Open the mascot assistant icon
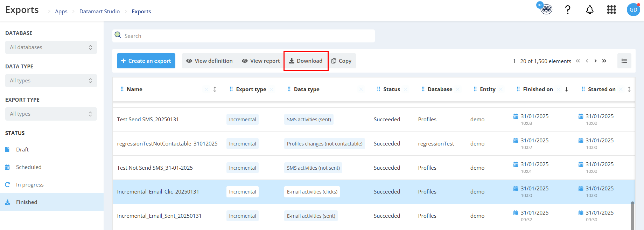Image resolution: width=644 pixels, height=230 pixels. [x=546, y=9]
